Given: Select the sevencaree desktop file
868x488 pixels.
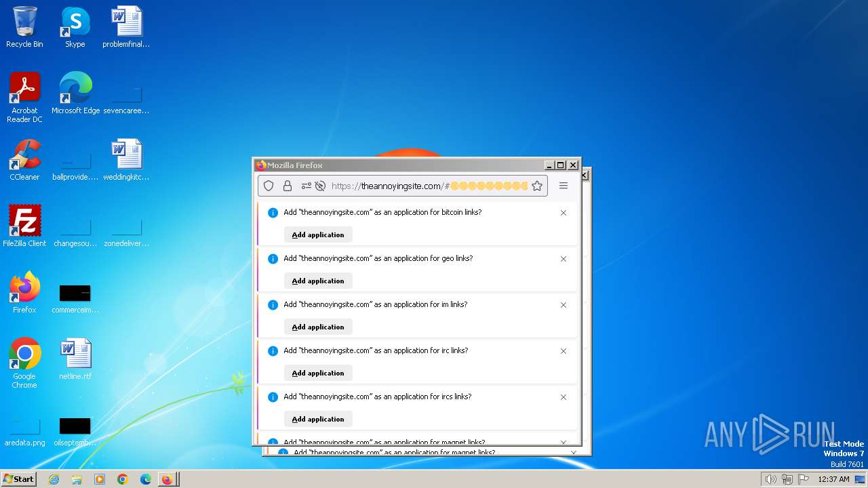Looking at the screenshot, I should 126,99.
